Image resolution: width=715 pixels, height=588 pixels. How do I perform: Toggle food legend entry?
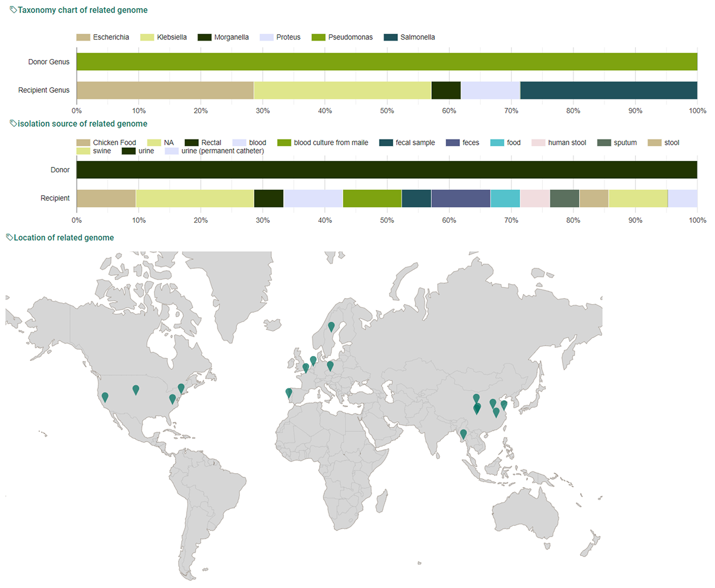pyautogui.click(x=505, y=143)
